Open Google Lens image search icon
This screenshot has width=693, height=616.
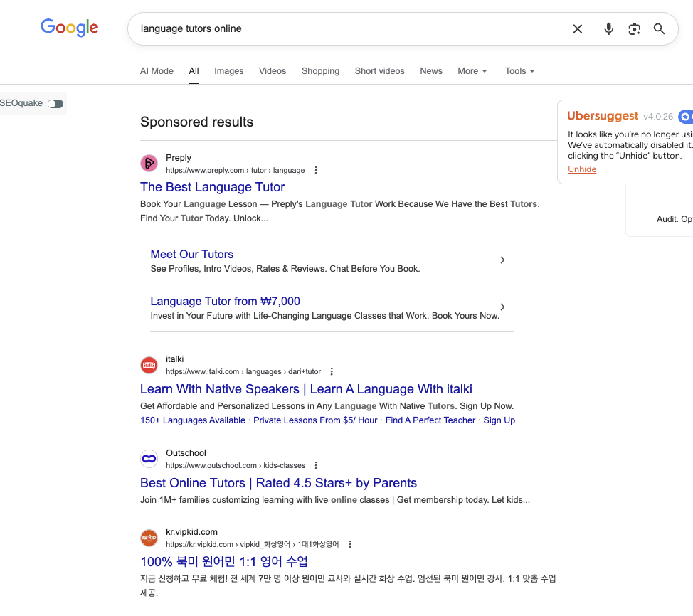[634, 28]
